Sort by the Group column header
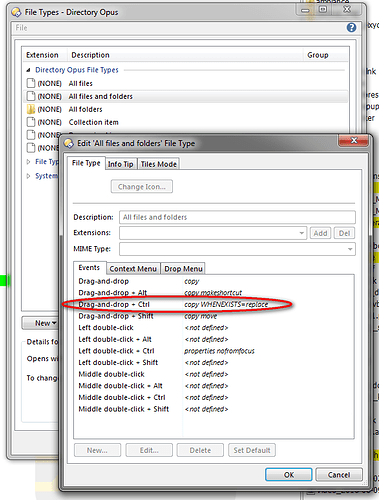This screenshot has width=379, height=500. click(325, 55)
